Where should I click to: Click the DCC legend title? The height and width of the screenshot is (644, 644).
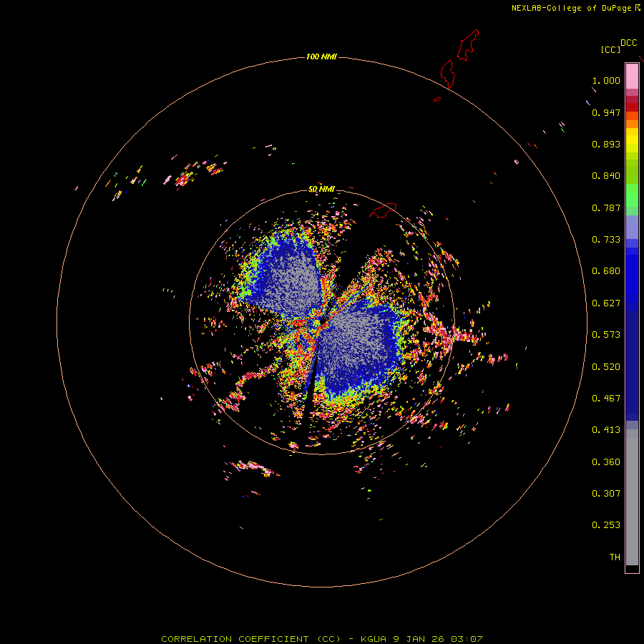pos(628,43)
